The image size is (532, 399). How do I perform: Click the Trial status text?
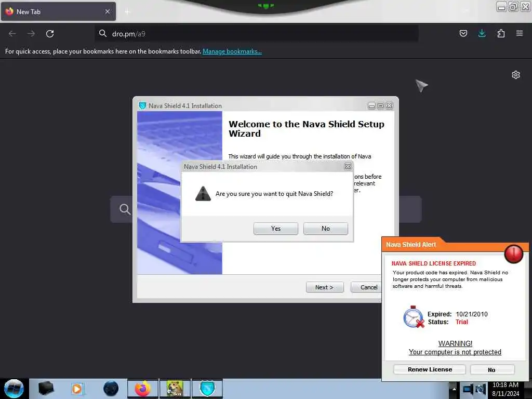click(461, 322)
